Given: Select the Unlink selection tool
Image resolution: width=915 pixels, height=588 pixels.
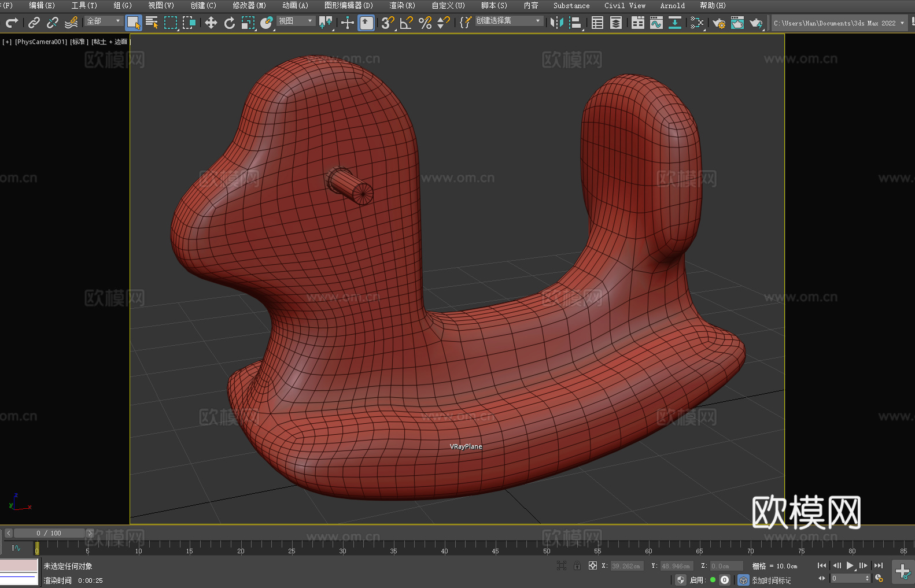Looking at the screenshot, I should click(x=53, y=23).
